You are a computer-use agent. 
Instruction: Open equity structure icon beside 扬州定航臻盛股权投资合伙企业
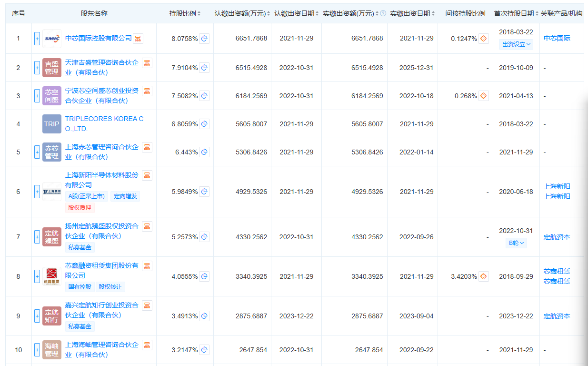(147, 226)
